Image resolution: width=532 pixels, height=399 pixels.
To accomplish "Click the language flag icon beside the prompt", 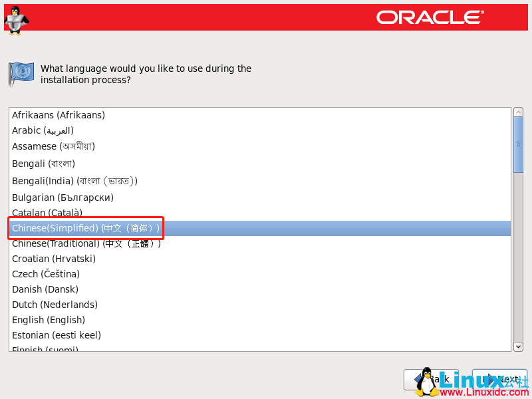I will [21, 73].
